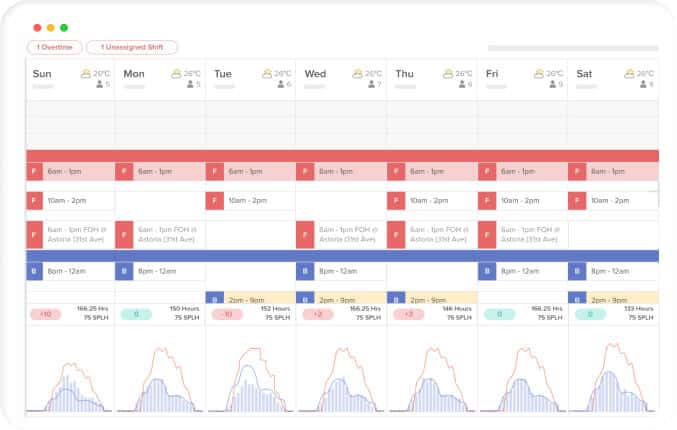Click the "152 Hours" label under Tuesday
The image size is (677, 430).
coord(275,309)
